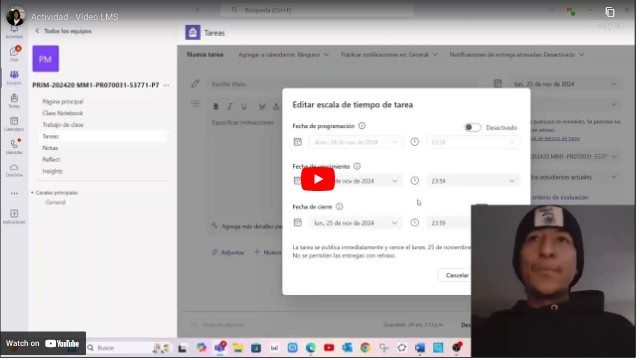The image size is (640, 360).
Task: Open Class Notebook in the team menu
Action: pyautogui.click(x=62, y=113)
